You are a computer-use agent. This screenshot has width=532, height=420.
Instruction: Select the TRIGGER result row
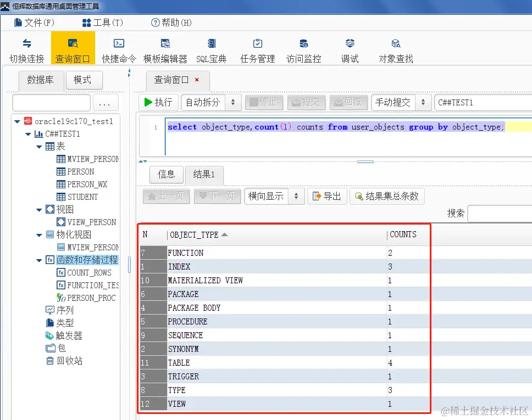(285, 376)
